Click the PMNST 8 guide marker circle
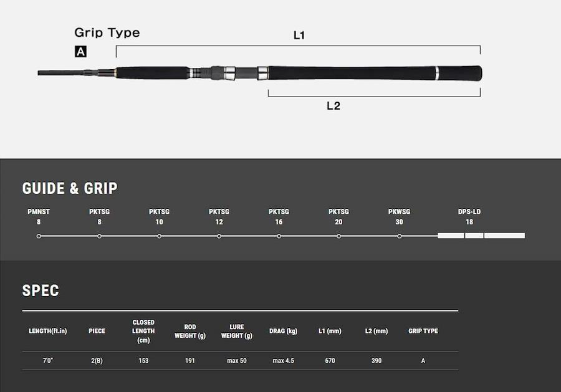Image resolution: width=561 pixels, height=392 pixels. (39, 236)
